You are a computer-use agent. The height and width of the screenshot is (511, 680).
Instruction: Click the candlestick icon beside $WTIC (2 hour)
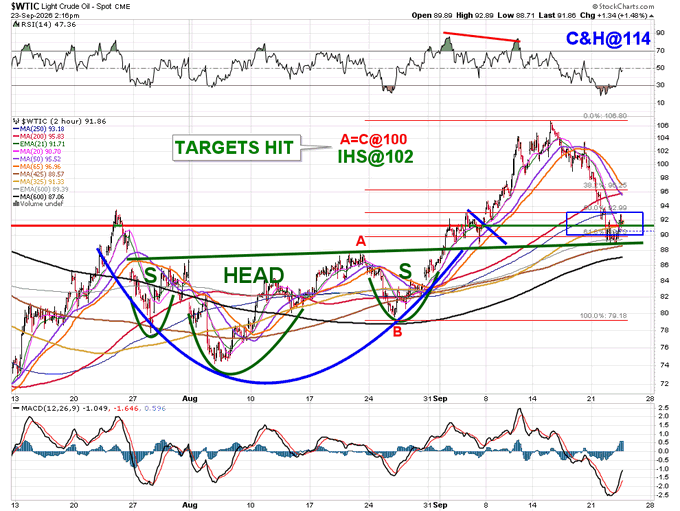16,121
